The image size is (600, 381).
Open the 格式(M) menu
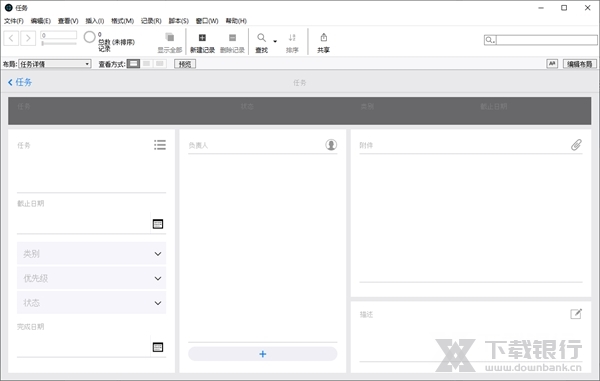click(x=122, y=21)
